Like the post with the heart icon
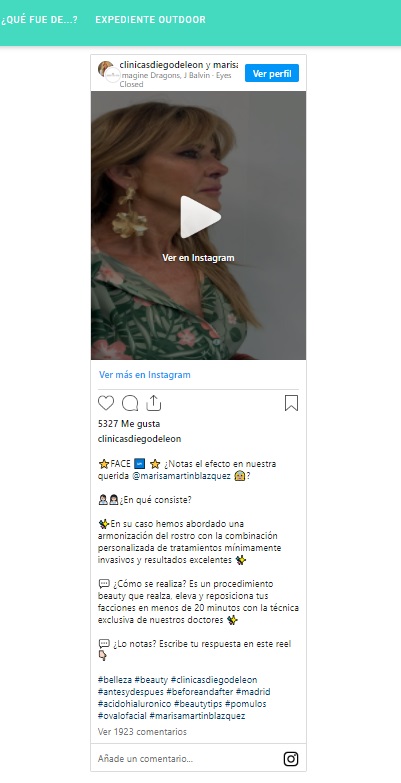The image size is (401, 783). click(106, 403)
